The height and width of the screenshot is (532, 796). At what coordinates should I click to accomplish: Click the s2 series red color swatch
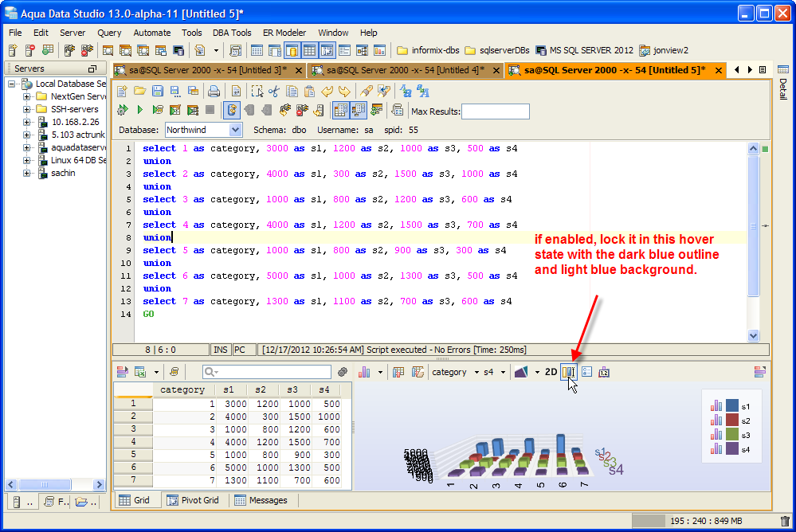point(732,420)
